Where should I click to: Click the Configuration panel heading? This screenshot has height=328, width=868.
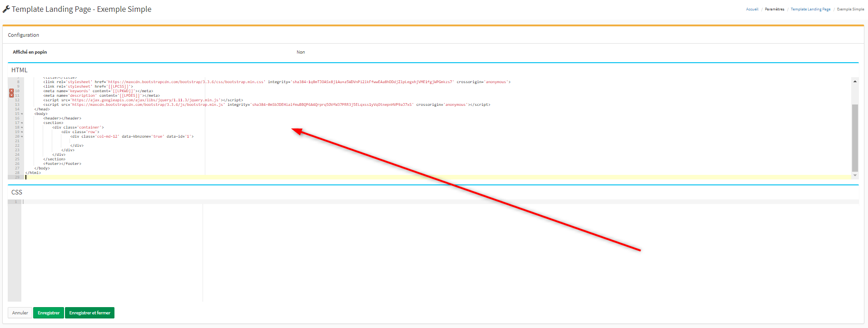click(x=23, y=35)
